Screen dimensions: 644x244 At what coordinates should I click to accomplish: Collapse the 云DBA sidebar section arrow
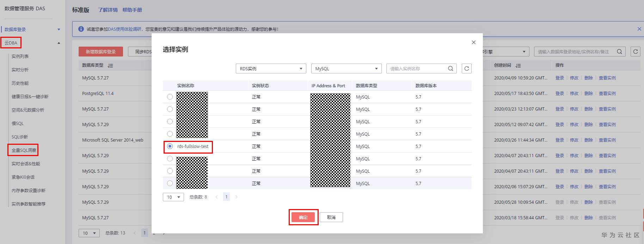point(59,43)
